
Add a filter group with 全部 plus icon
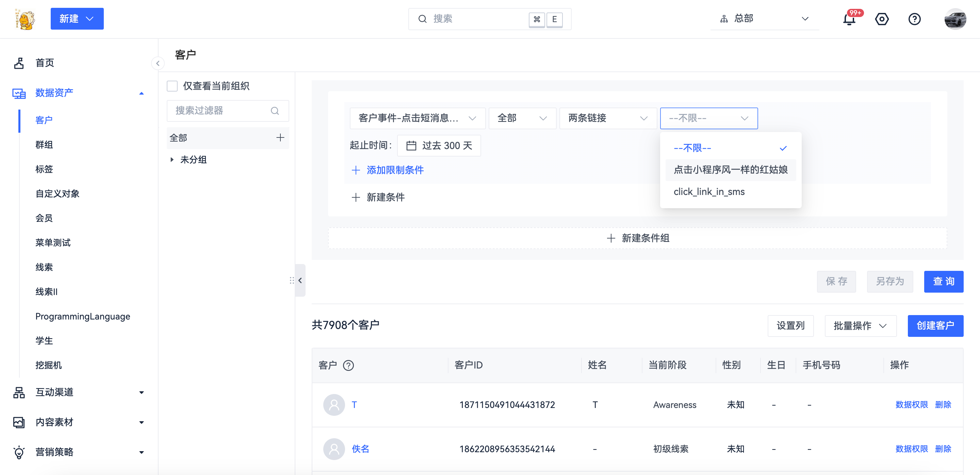(280, 138)
